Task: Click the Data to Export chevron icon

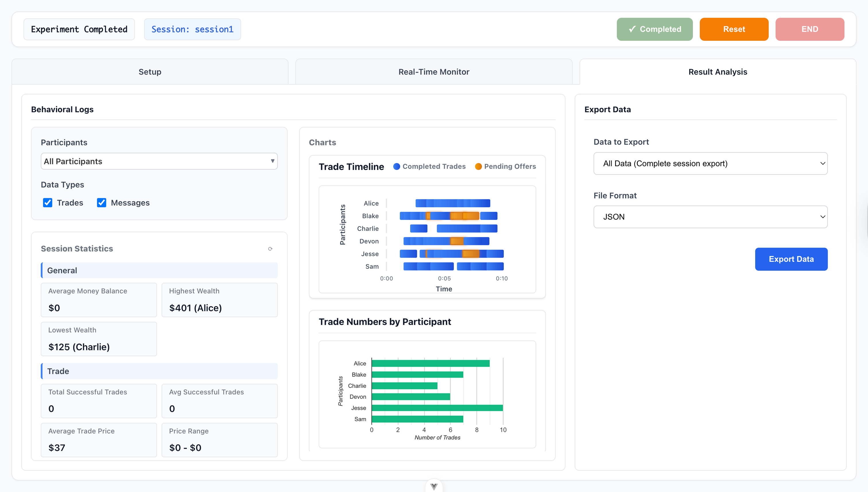Action: pos(822,164)
